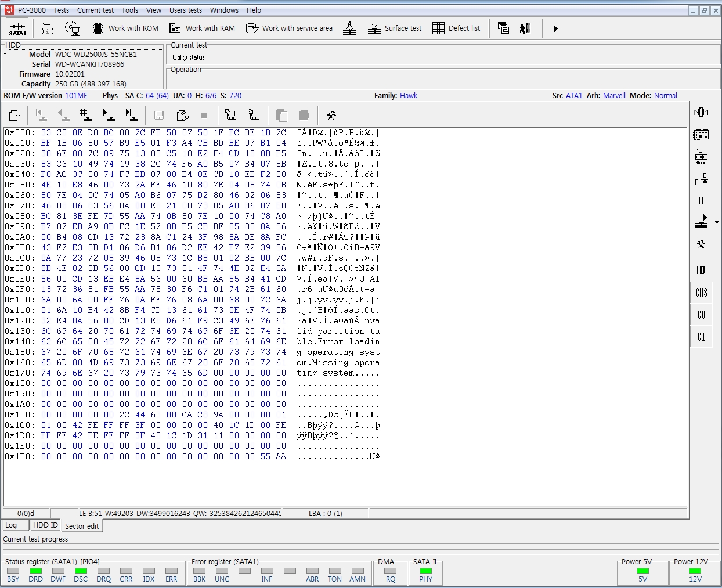The width and height of the screenshot is (722, 588).
Task: Click the PC-3000 application icon
Action: pos(9,10)
